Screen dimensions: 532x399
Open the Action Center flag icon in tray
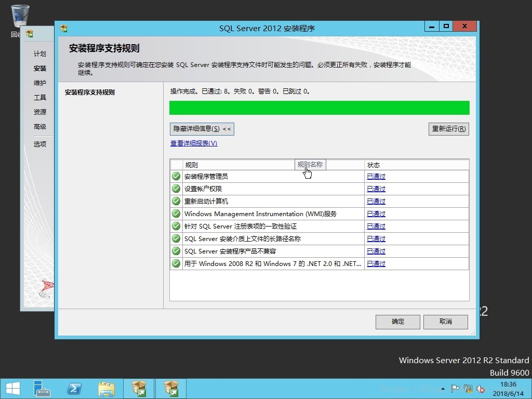(x=455, y=389)
